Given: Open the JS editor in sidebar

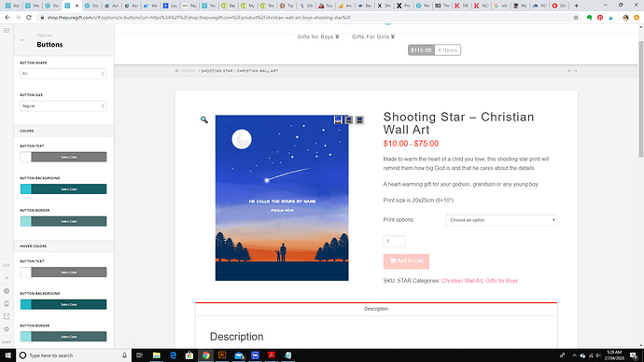Looking at the screenshot, I should tap(7, 278).
